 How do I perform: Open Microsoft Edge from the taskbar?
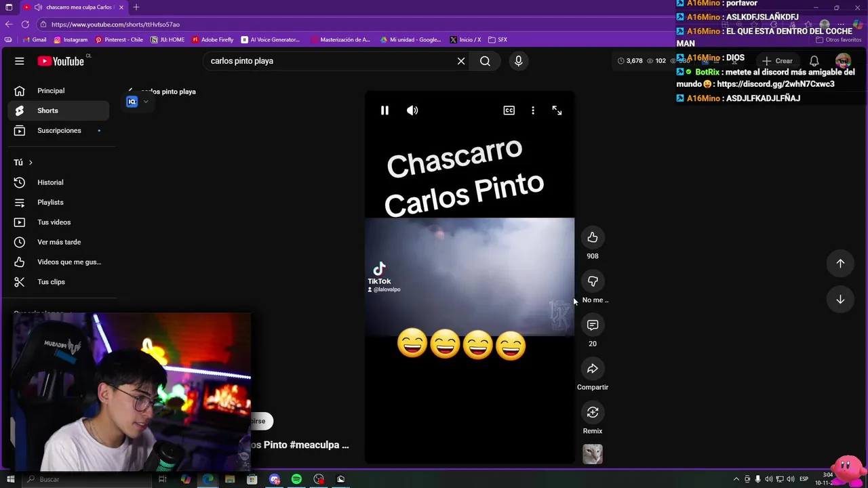(x=208, y=479)
